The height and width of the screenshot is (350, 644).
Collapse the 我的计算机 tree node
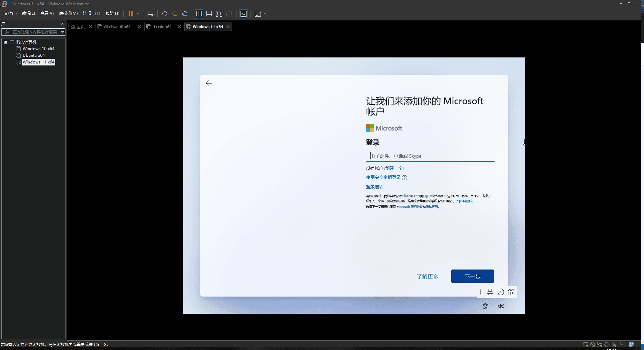[x=6, y=42]
